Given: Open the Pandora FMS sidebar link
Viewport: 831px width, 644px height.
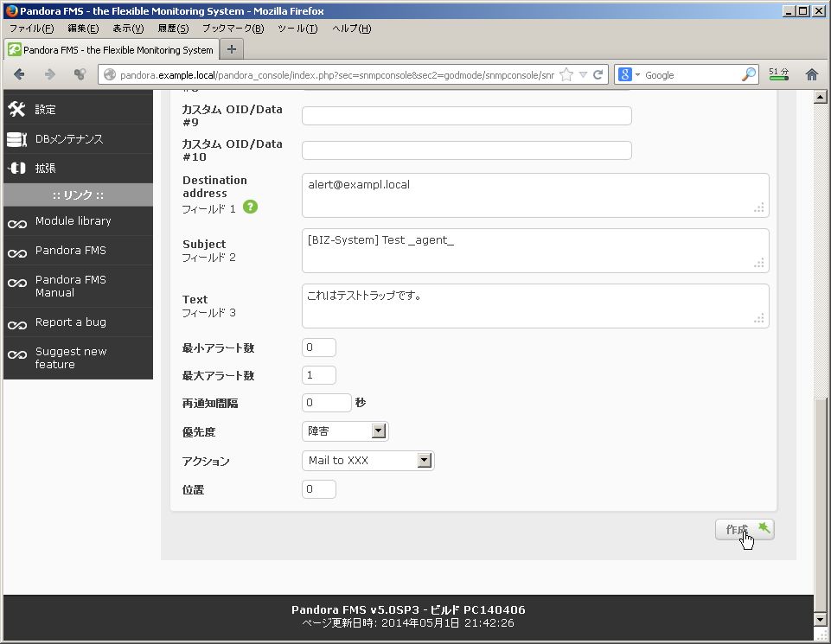Looking at the screenshot, I should (x=71, y=250).
